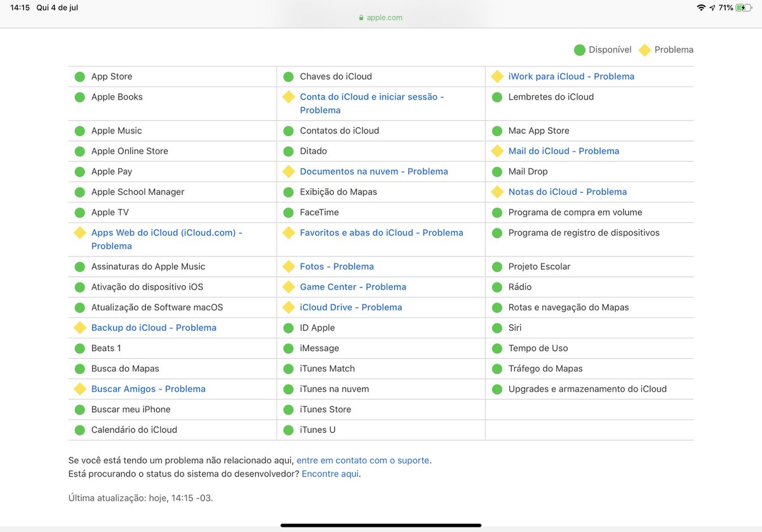Click 'Mail Drop' row text

(528, 171)
